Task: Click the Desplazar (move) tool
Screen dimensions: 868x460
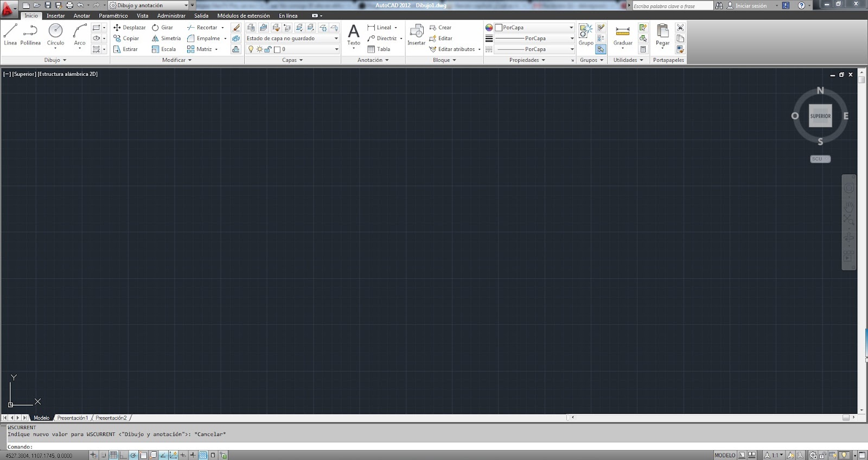Action: 130,27
